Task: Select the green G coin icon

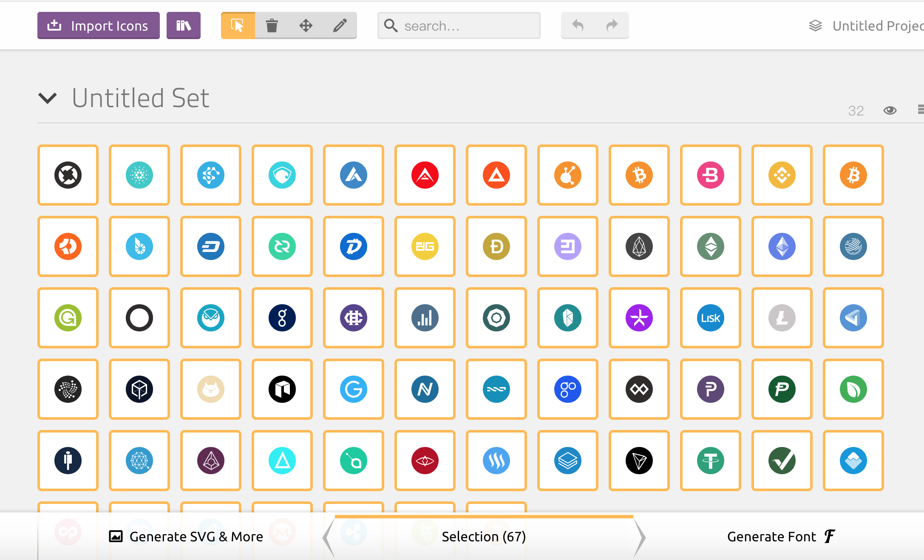Action: [x=68, y=318]
